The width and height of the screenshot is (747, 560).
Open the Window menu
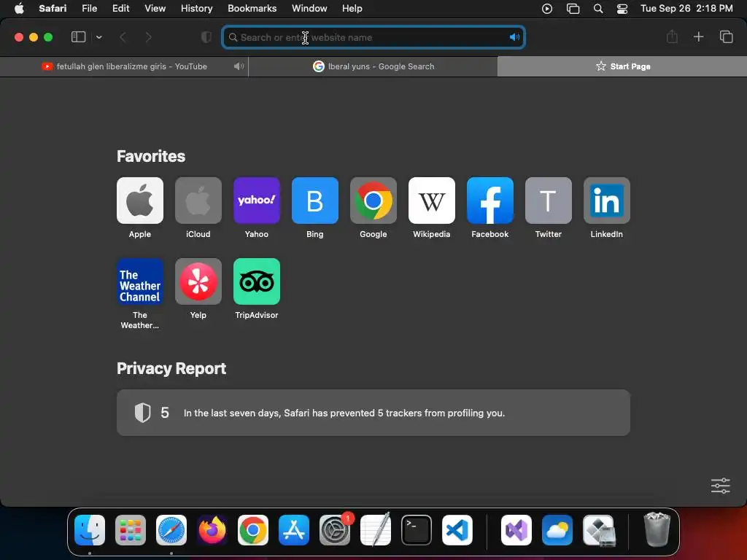(309, 9)
